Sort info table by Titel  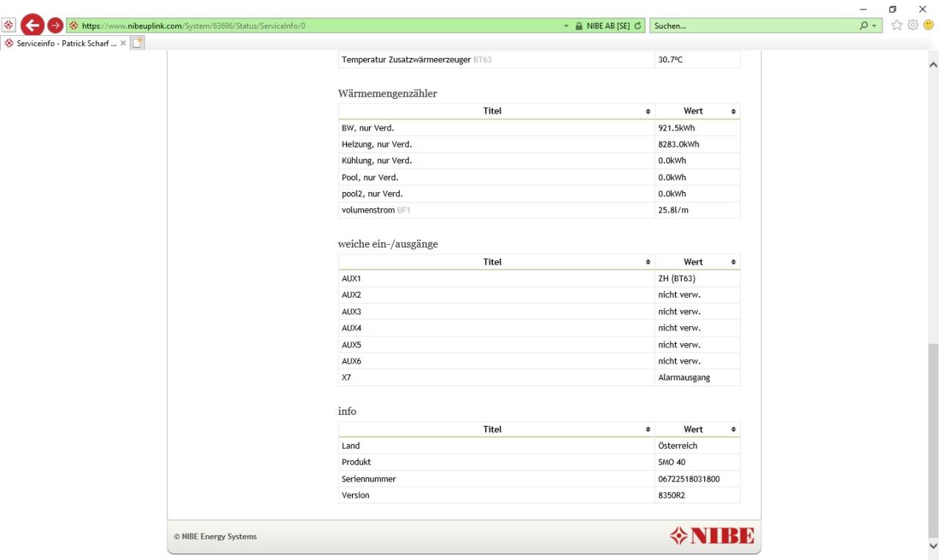coord(496,430)
